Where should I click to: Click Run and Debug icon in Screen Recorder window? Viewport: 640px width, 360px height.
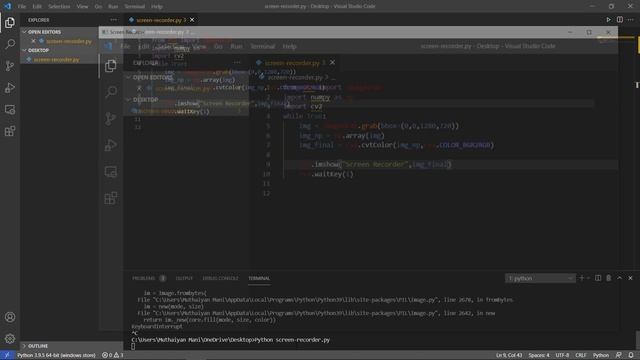click(x=111, y=145)
